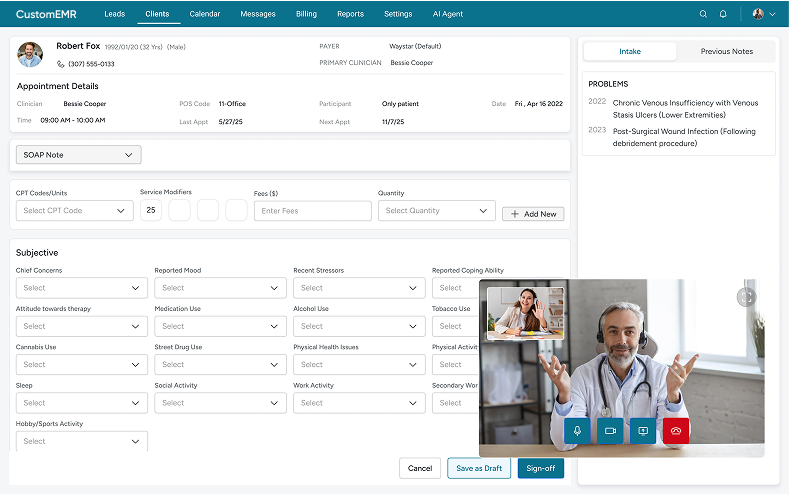Mute the microphone in video call

click(576, 430)
